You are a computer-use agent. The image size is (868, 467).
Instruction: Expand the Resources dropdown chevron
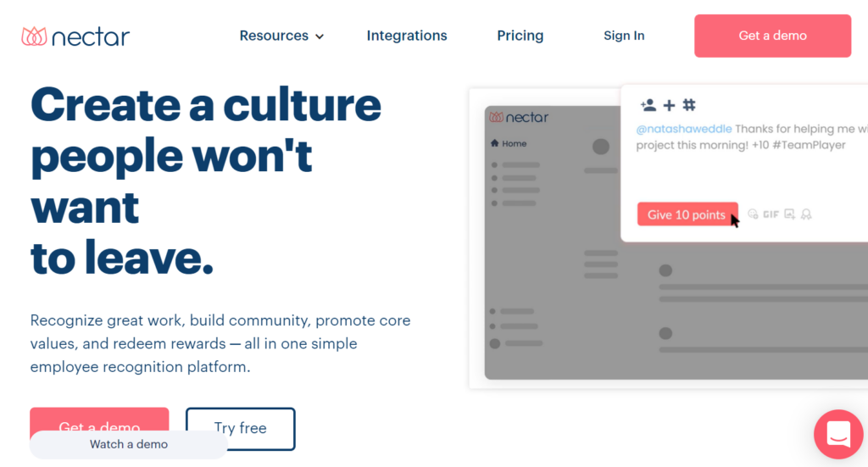coord(320,36)
